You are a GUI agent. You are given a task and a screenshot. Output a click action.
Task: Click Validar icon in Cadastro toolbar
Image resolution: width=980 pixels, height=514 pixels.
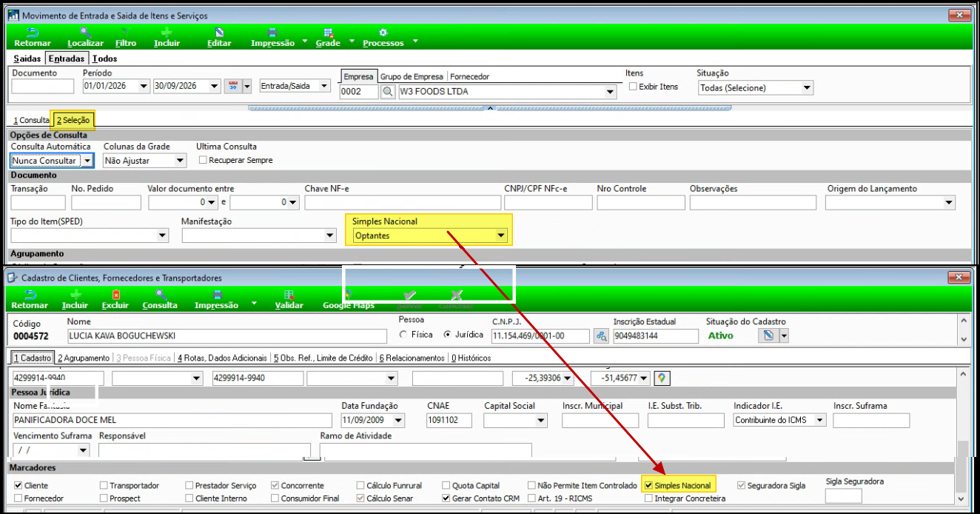tap(289, 295)
